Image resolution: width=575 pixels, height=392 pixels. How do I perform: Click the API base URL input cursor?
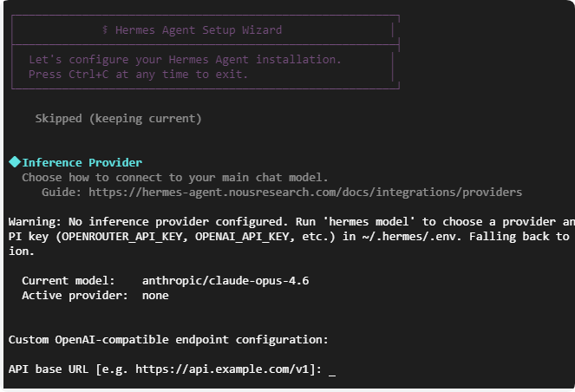[332, 369]
